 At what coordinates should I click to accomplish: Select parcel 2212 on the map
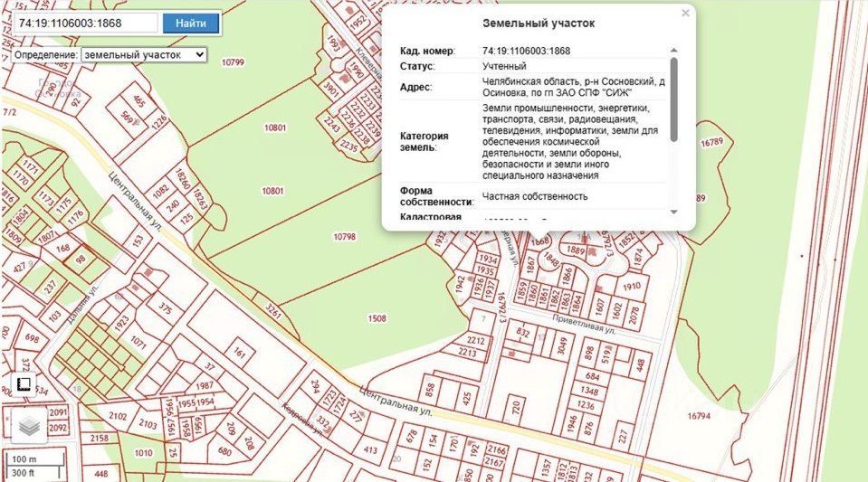point(475,341)
